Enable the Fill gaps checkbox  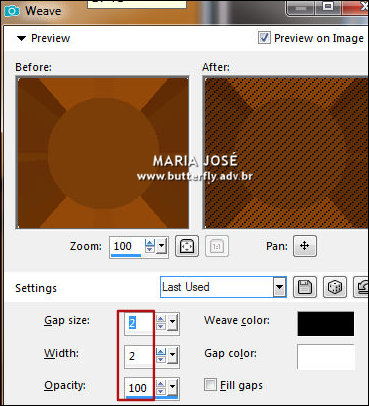[x=210, y=385]
